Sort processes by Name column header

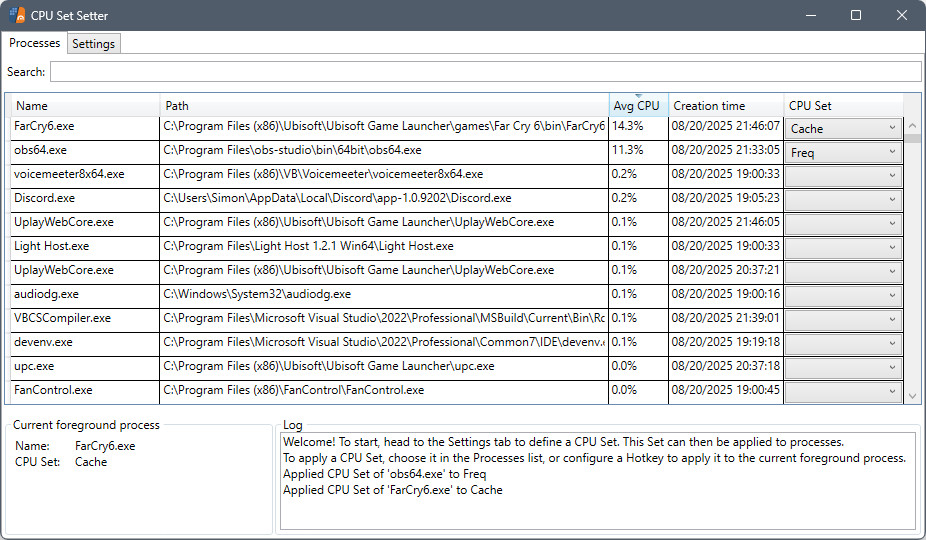coord(85,106)
